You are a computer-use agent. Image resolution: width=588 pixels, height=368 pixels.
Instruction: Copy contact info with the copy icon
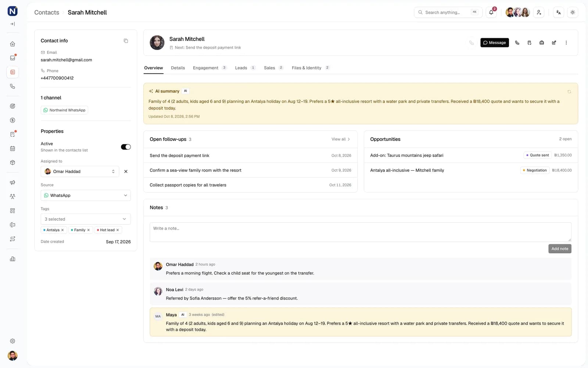(x=126, y=41)
